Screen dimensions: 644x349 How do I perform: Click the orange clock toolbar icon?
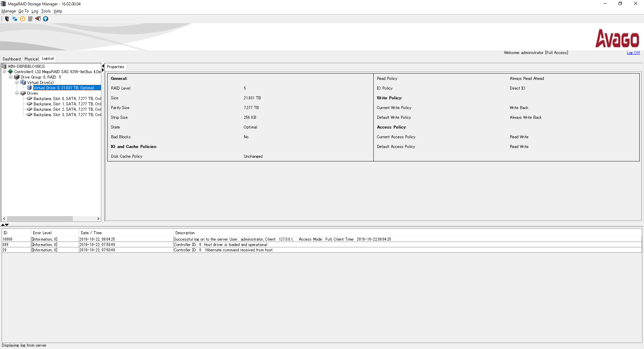coord(22,19)
